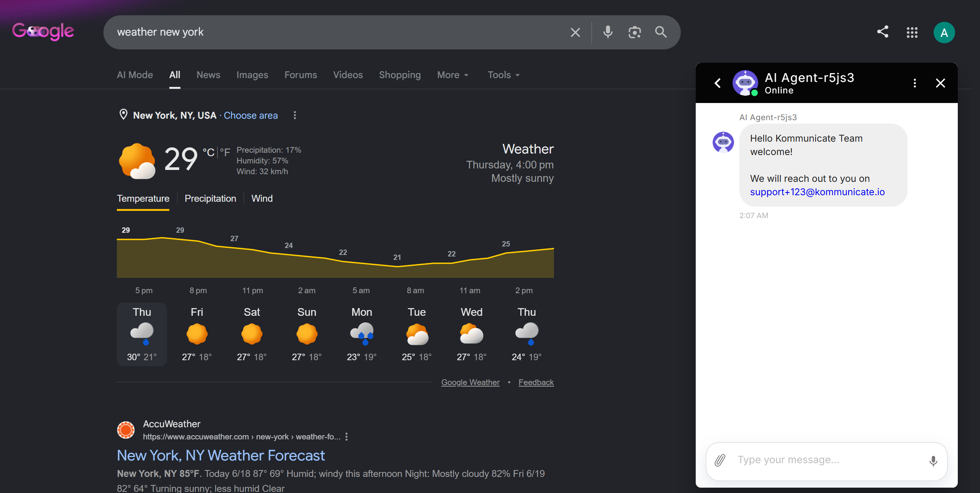Go back with chat back arrow

pyautogui.click(x=718, y=83)
